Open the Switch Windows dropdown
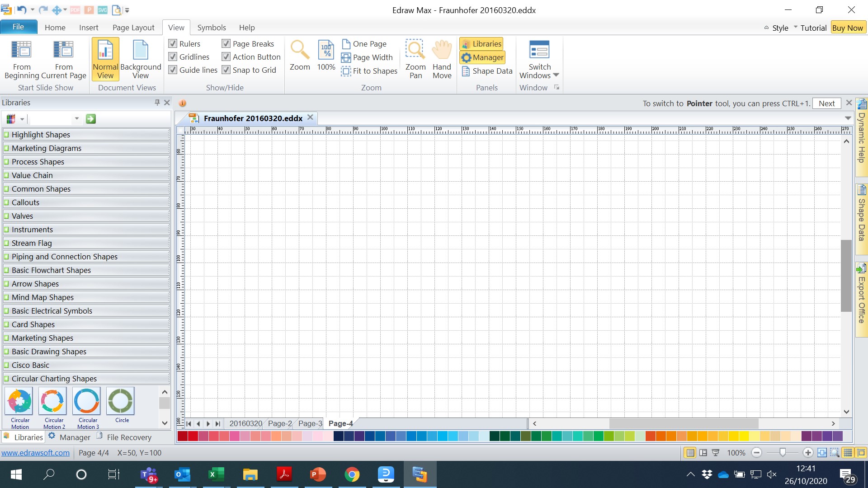 tap(539, 59)
